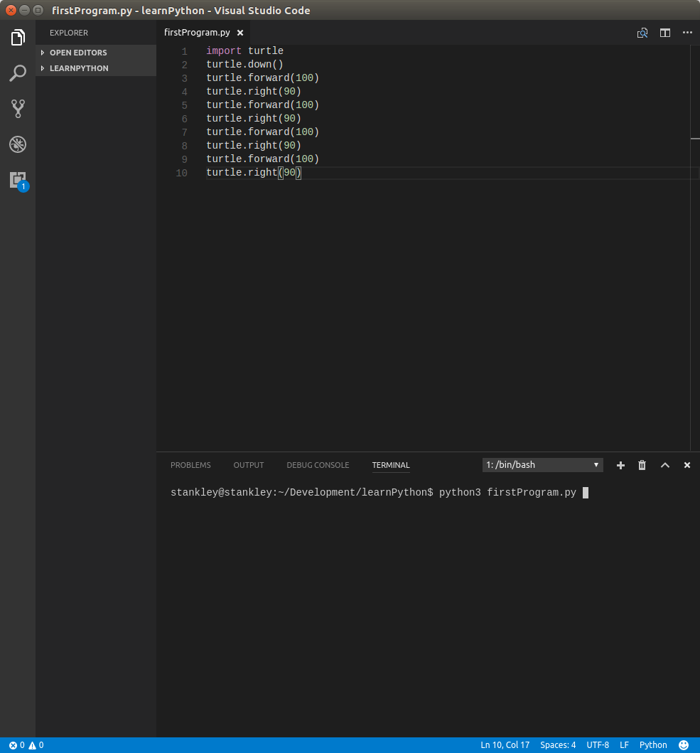
Task: Open the Explorer view in activity bar
Action: 18,38
